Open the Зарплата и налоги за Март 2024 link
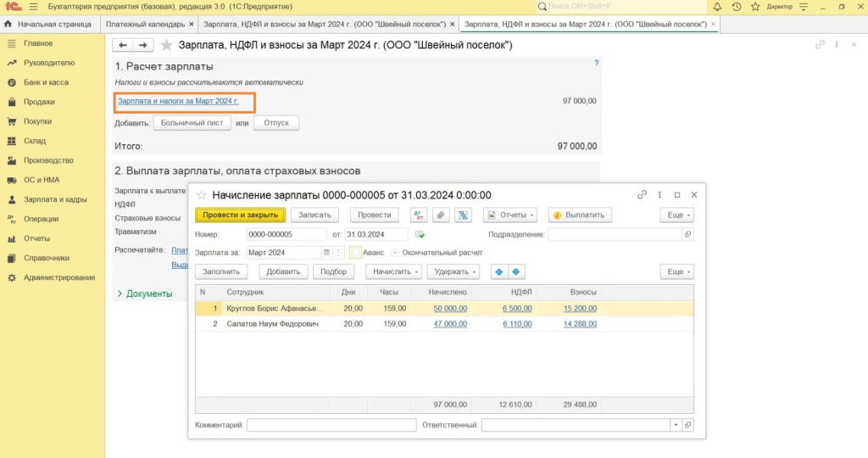The image size is (868, 458). click(178, 101)
